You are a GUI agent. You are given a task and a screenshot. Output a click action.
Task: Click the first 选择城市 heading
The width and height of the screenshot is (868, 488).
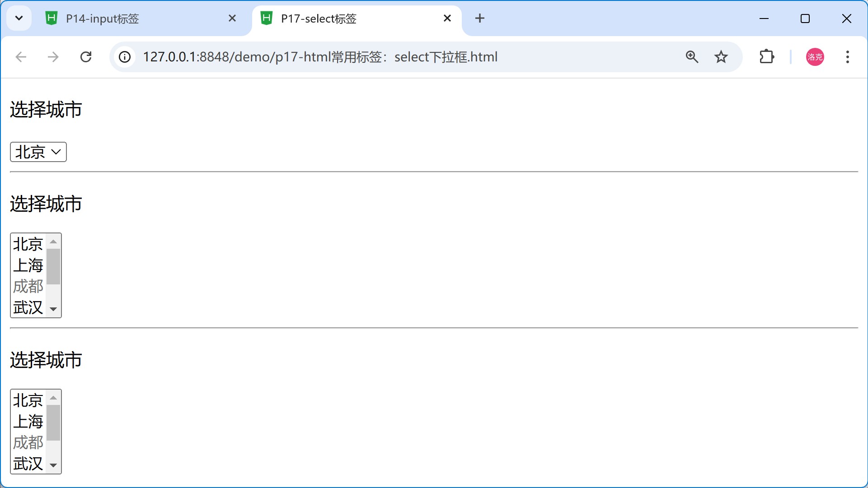46,110
